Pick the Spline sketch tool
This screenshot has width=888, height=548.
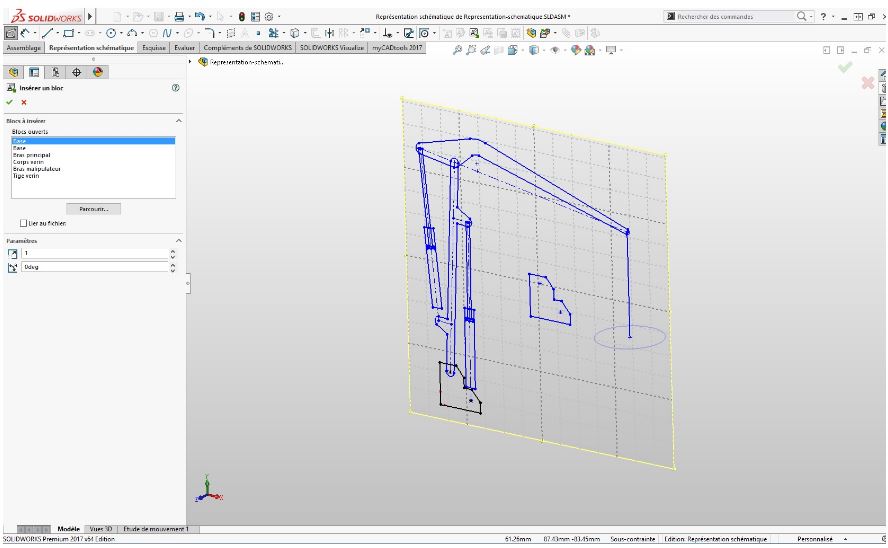point(168,33)
